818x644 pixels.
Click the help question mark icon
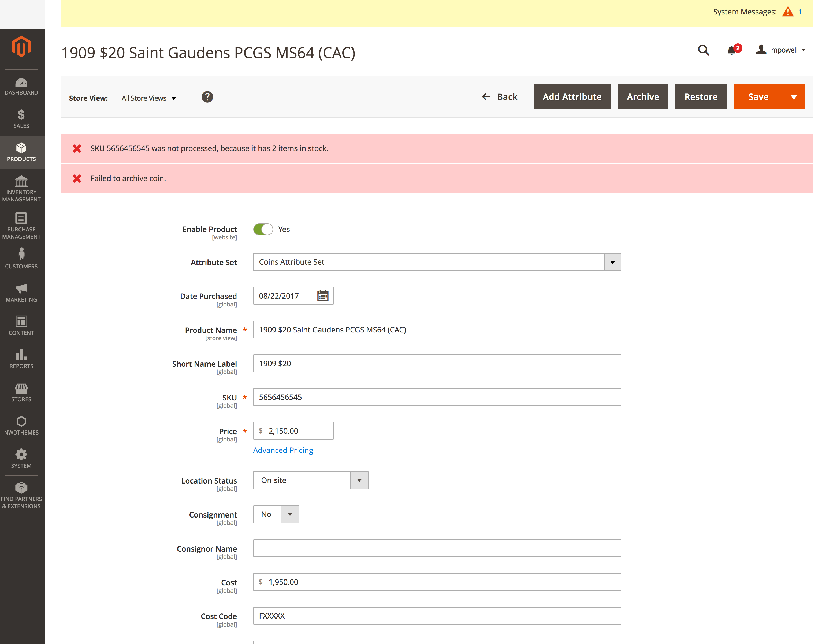tap(207, 97)
